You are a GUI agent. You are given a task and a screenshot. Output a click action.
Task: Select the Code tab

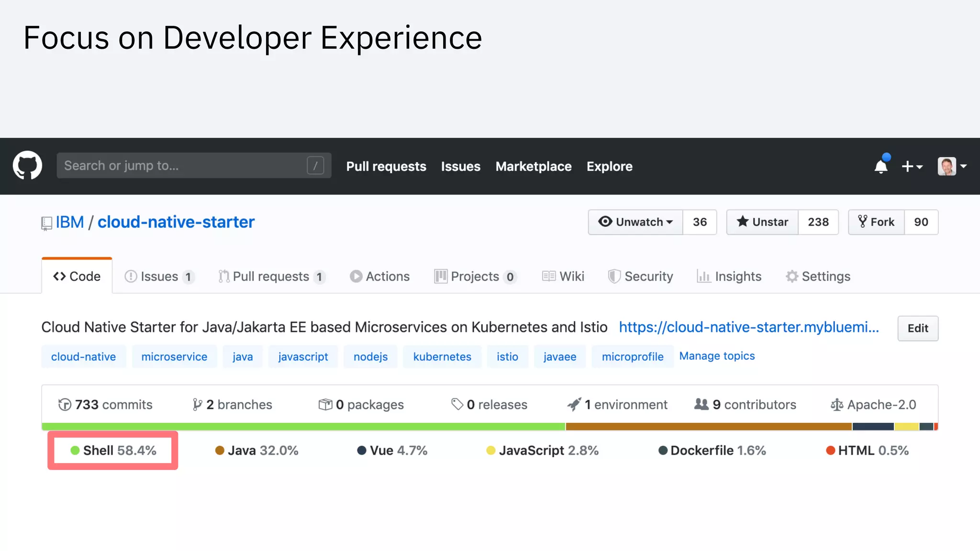77,276
